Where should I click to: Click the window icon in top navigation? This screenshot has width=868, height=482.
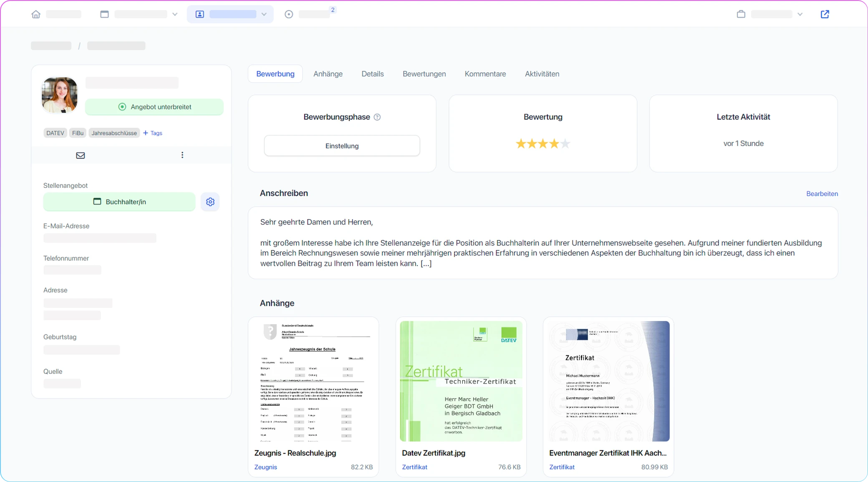coord(104,14)
